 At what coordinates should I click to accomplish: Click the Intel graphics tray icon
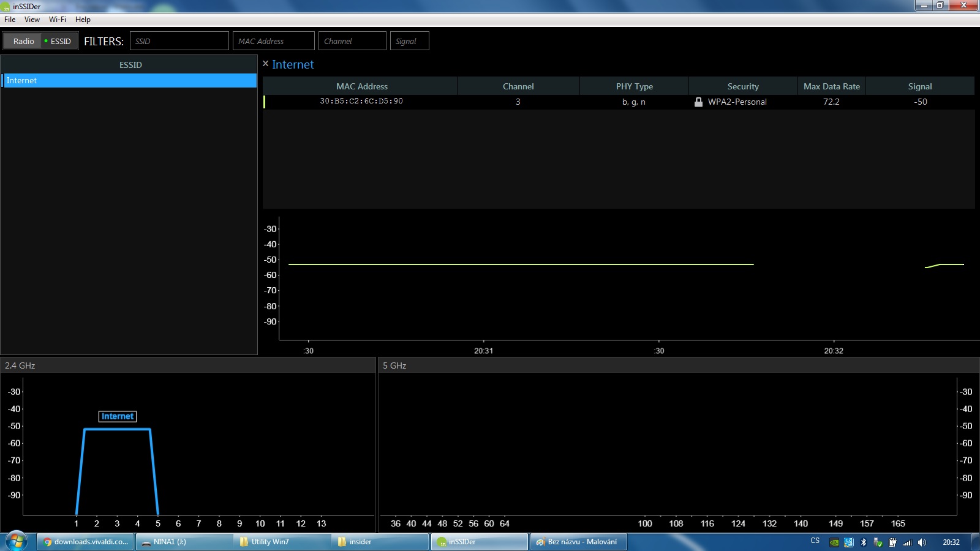pyautogui.click(x=849, y=542)
